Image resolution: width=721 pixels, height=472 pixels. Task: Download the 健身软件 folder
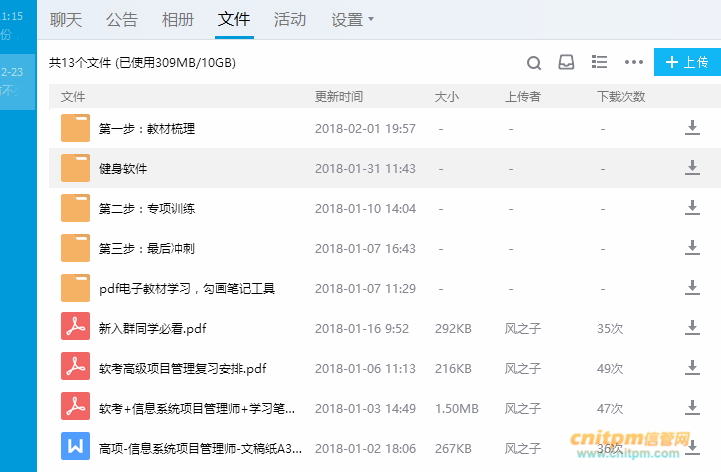[x=691, y=168]
